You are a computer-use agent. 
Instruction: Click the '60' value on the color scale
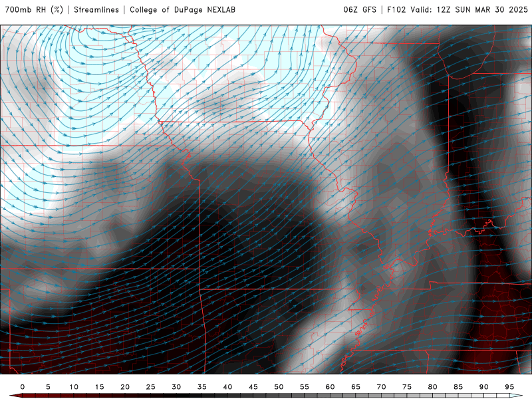pyautogui.click(x=330, y=387)
